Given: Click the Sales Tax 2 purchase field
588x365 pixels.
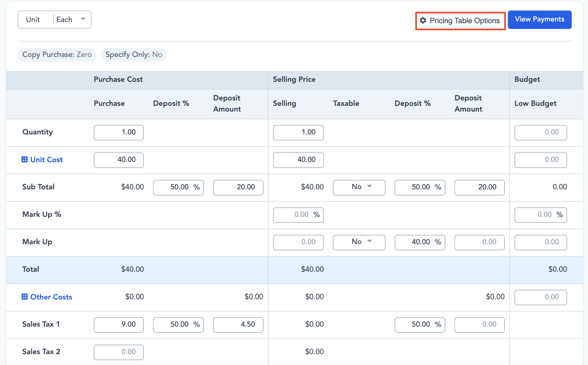Looking at the screenshot, I should [119, 352].
